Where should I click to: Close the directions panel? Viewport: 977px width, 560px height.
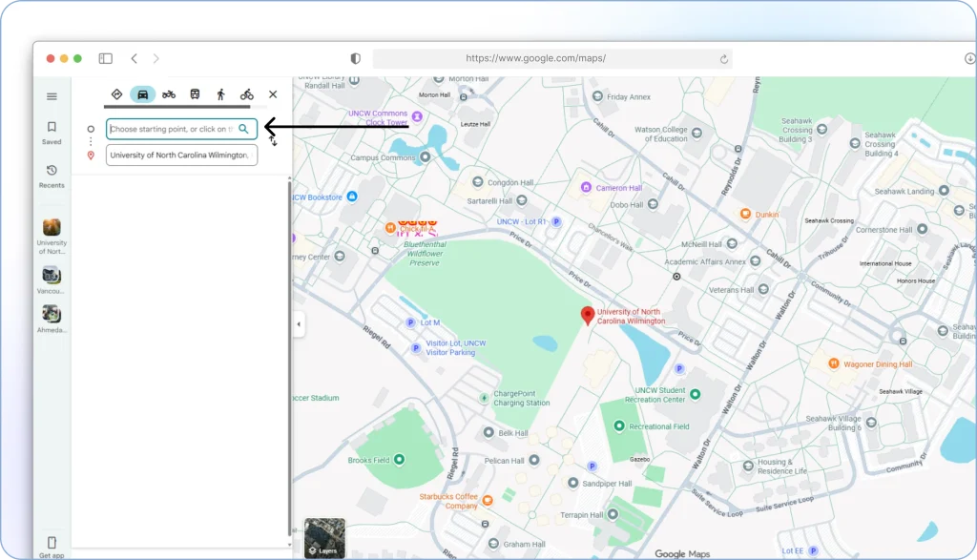[273, 94]
